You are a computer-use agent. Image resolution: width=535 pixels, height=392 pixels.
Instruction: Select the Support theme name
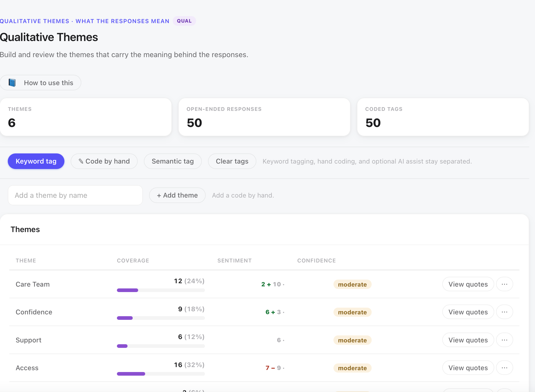point(29,340)
